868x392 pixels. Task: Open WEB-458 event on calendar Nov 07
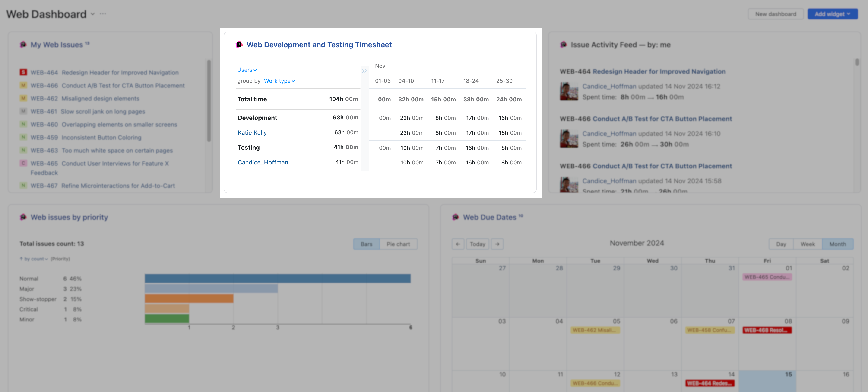click(710, 330)
